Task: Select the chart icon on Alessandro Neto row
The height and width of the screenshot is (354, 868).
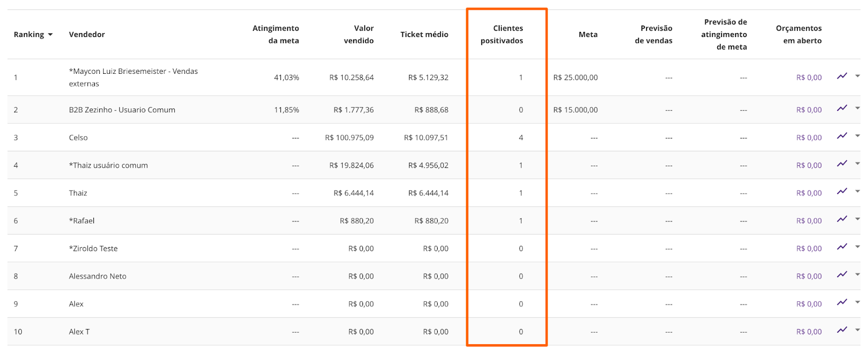Action: click(x=842, y=275)
